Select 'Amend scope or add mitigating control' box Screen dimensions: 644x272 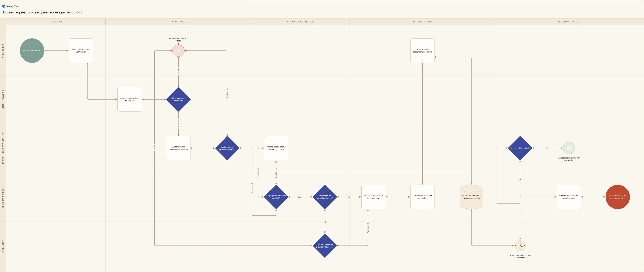276,148
